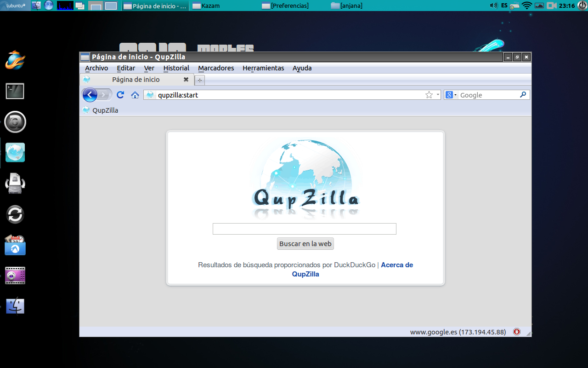The image size is (588, 368).
Task: Launch QupZilla globe from the dock
Action: [x=15, y=152]
